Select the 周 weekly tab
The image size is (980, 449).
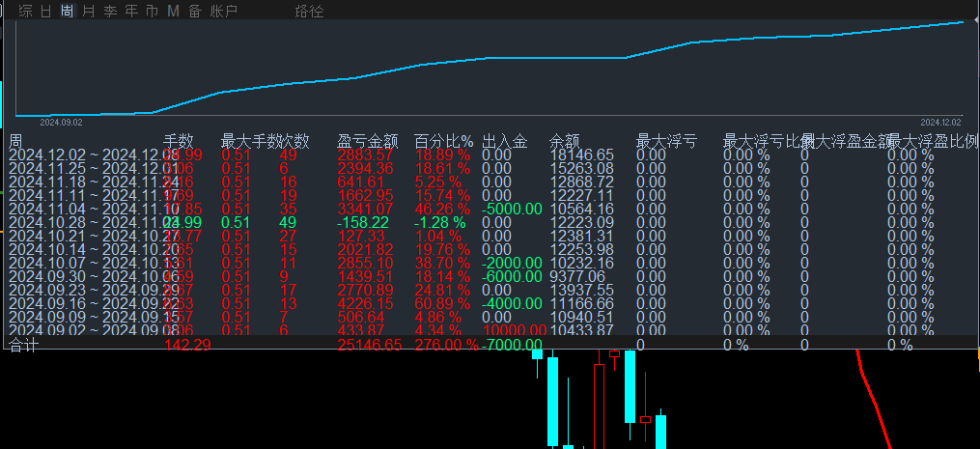[67, 11]
